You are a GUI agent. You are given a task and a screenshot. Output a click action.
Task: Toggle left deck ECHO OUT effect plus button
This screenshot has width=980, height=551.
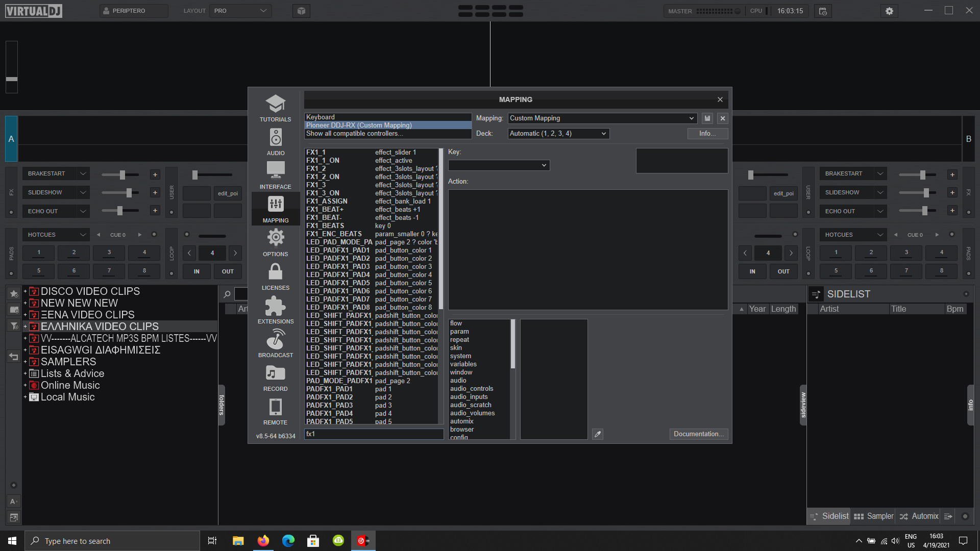click(x=155, y=211)
